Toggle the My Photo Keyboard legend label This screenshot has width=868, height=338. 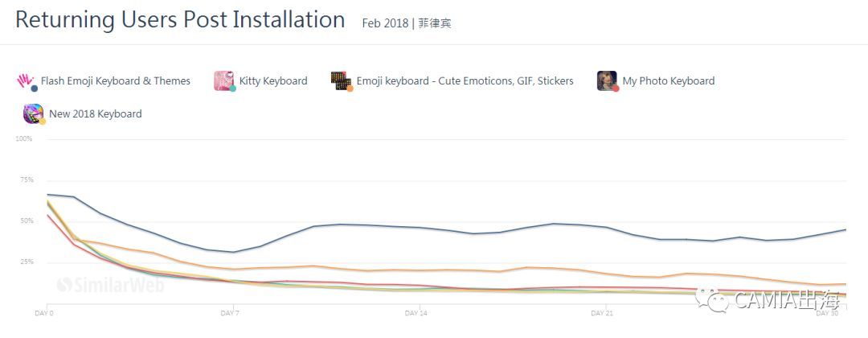[668, 80]
